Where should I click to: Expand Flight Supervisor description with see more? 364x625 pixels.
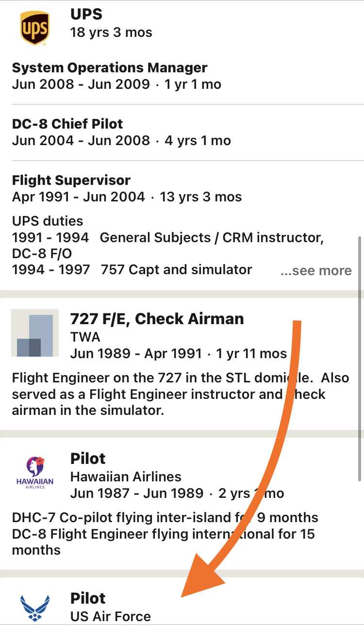(x=316, y=270)
